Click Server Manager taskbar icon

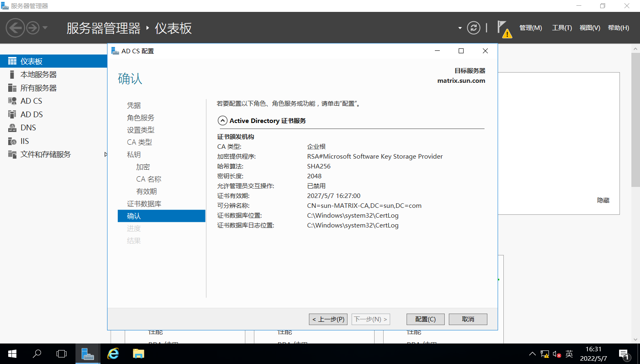pyautogui.click(x=88, y=354)
